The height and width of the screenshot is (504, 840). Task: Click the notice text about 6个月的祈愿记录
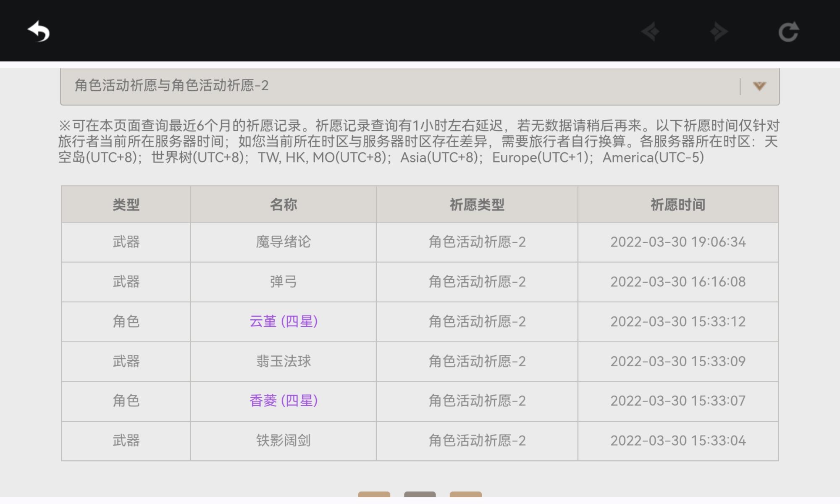[419, 142]
